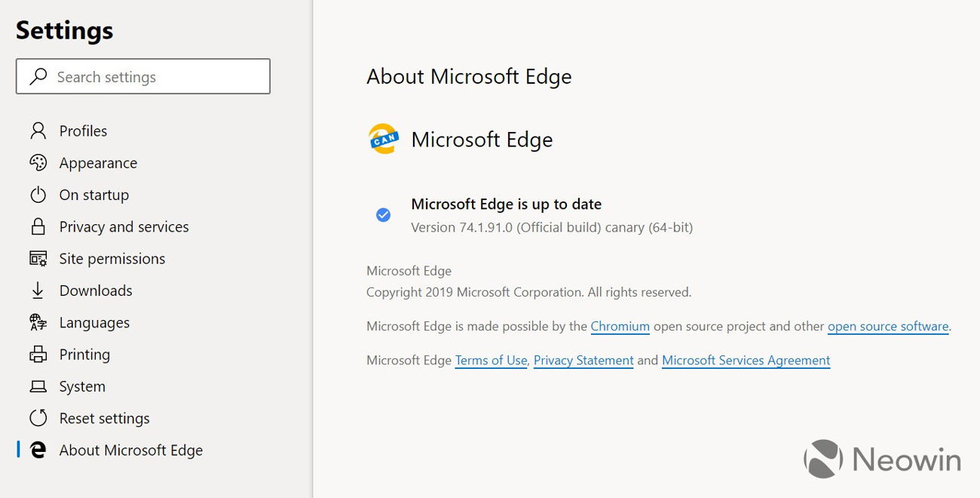Viewport: 980px width, 498px height.
Task: Click the Reset settings circular arrow icon
Action: (37, 418)
